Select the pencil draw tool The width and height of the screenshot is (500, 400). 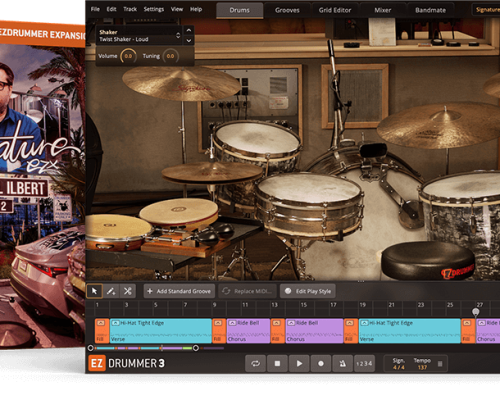111,291
